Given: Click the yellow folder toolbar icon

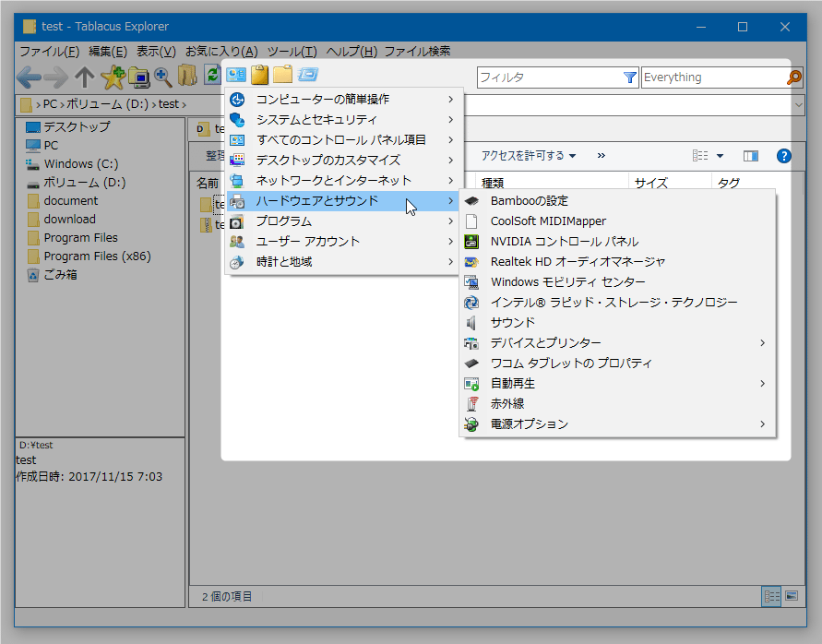Looking at the screenshot, I should click(282, 75).
